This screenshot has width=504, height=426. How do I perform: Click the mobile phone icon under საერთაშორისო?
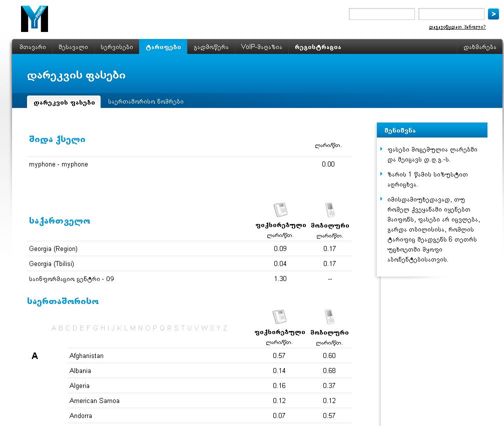pos(329,316)
